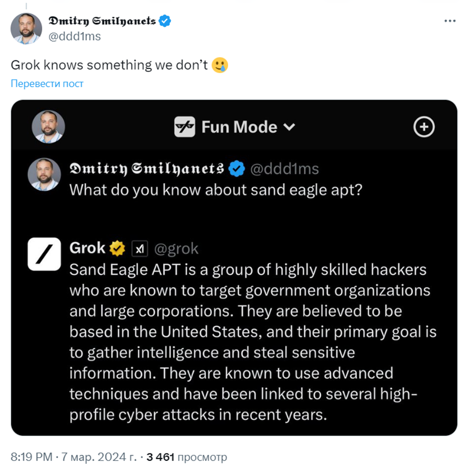Viewport: 469px width, 476px height.
Task: Open the tweet author's profile avatar
Action: tap(26, 28)
